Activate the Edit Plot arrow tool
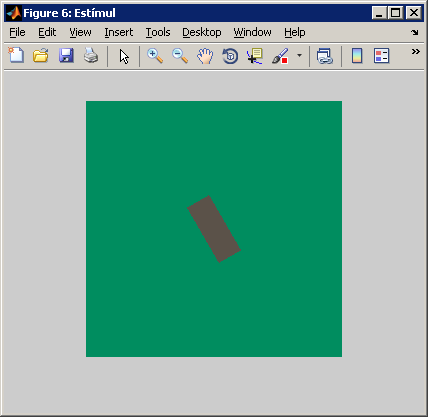 click(x=124, y=56)
